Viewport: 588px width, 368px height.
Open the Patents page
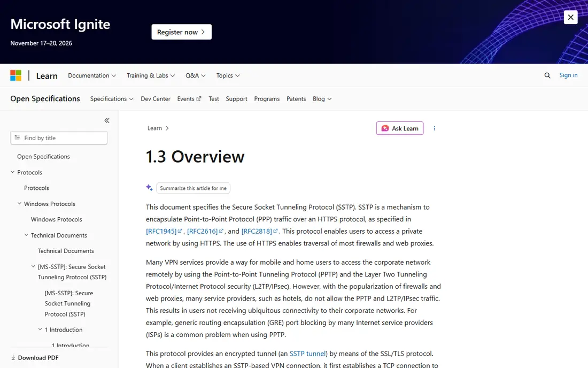coord(296,98)
